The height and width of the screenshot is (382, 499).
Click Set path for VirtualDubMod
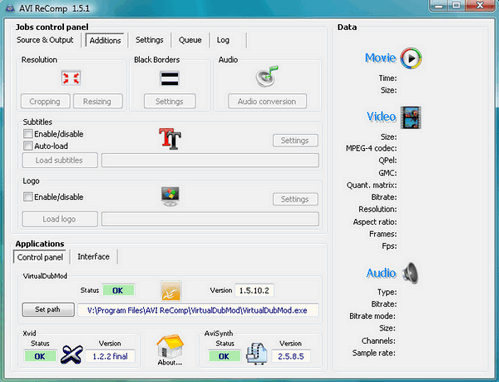pyautogui.click(x=48, y=310)
